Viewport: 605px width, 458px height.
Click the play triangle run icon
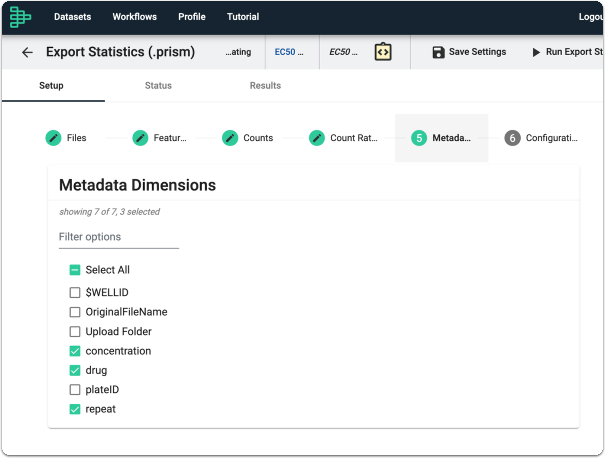pos(536,52)
